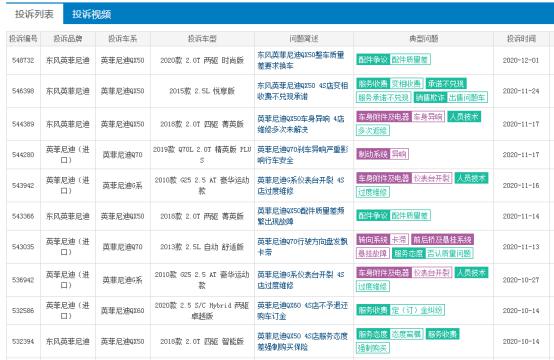The image size is (554, 360).
Task: Click the 投诉时间 column header
Action: [521, 39]
